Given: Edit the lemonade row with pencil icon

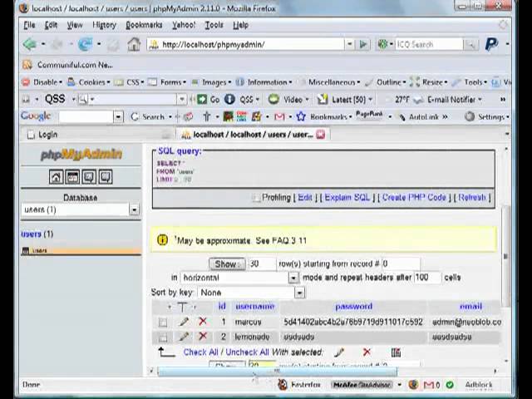Looking at the screenshot, I should point(184,337).
